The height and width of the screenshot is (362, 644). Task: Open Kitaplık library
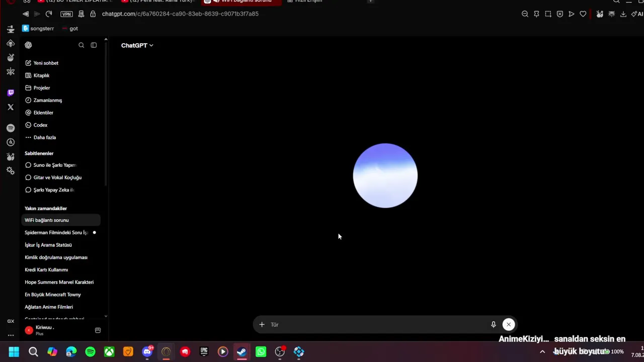tap(60, 75)
